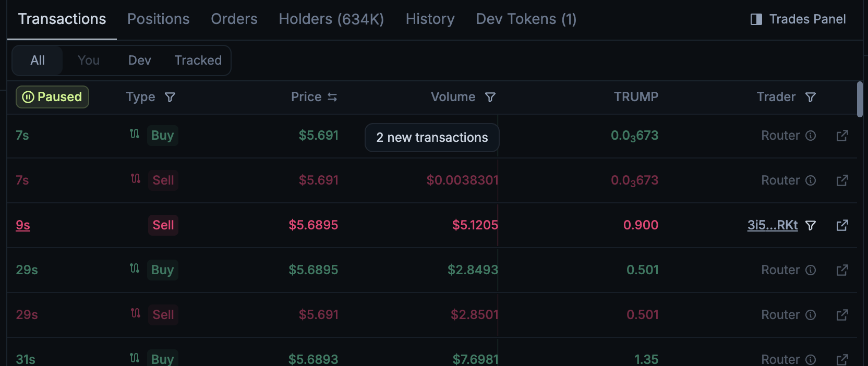The width and height of the screenshot is (868, 366).
Task: Click the Type column filter icon
Action: [170, 97]
